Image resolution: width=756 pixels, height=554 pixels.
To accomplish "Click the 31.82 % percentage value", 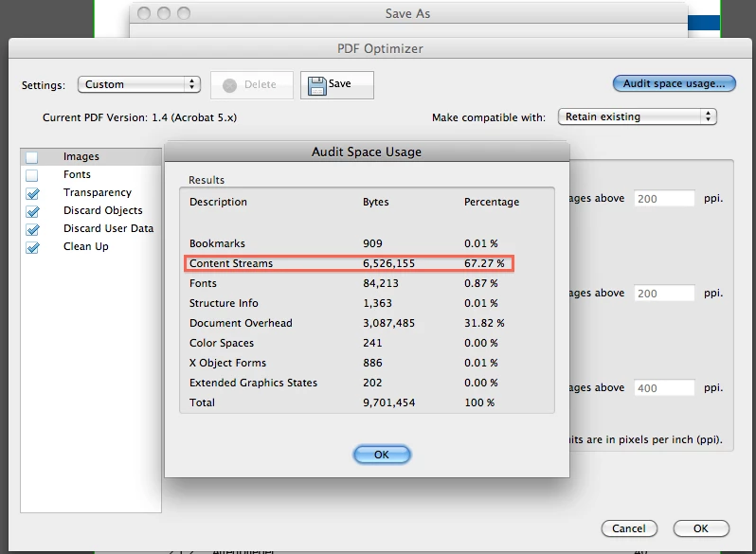I will tap(484, 323).
